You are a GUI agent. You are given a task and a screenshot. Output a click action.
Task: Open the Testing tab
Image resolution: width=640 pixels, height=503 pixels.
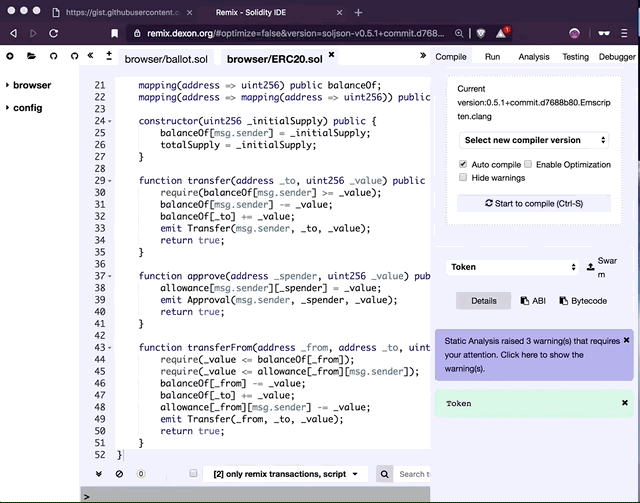point(575,57)
